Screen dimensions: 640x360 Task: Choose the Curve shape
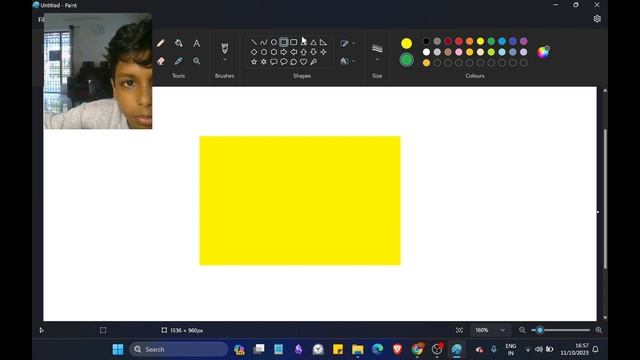pyautogui.click(x=264, y=42)
